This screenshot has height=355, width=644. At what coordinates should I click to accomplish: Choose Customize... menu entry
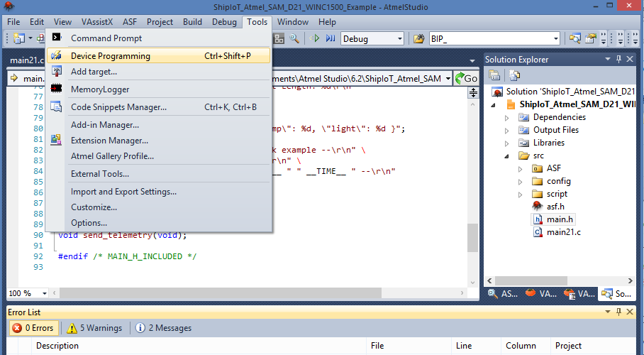(159, 207)
